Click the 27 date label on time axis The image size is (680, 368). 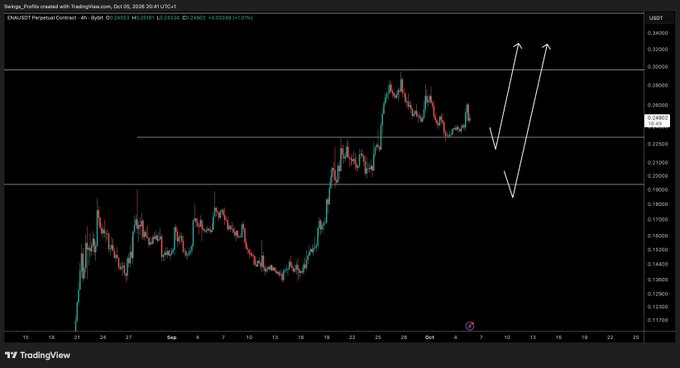129,337
